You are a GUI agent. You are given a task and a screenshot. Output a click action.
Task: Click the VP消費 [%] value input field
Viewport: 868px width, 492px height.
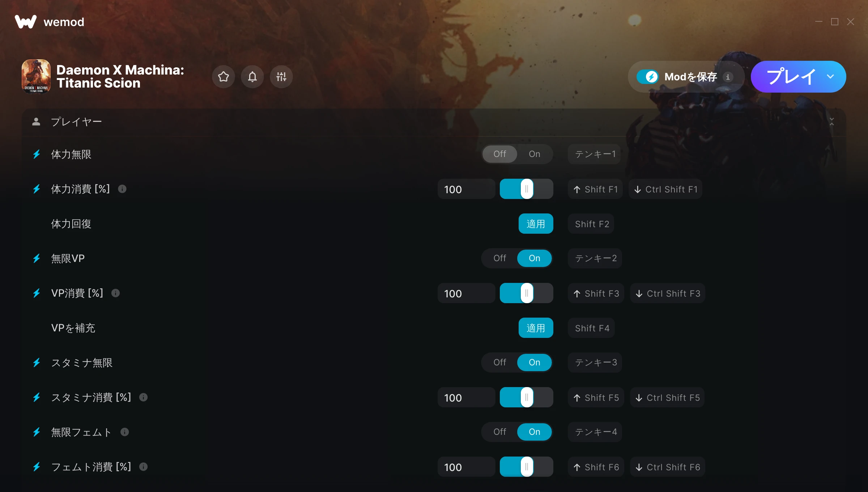pyautogui.click(x=467, y=293)
